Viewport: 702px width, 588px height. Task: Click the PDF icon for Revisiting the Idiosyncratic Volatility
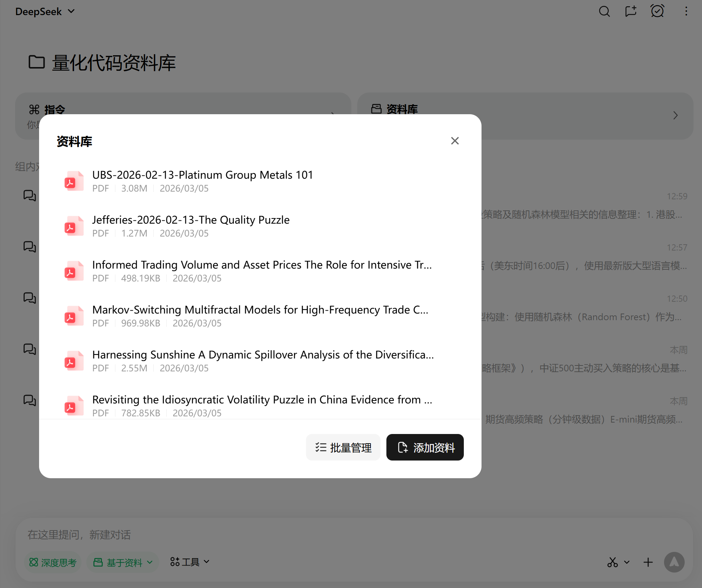click(74, 406)
